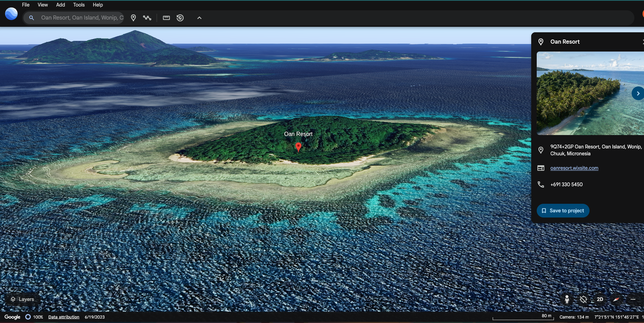This screenshot has height=323, width=644.
Task: Open the Layers panel
Action: [23, 299]
